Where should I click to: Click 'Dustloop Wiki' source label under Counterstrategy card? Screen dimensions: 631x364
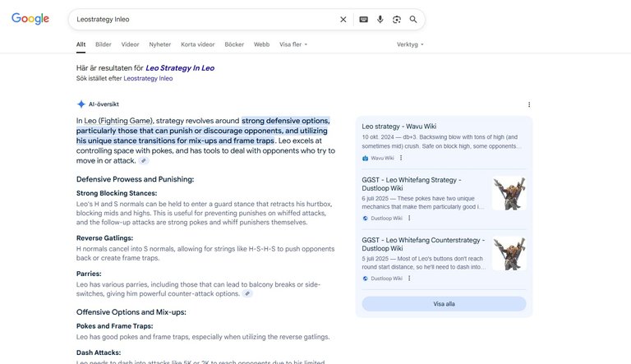pos(386,279)
